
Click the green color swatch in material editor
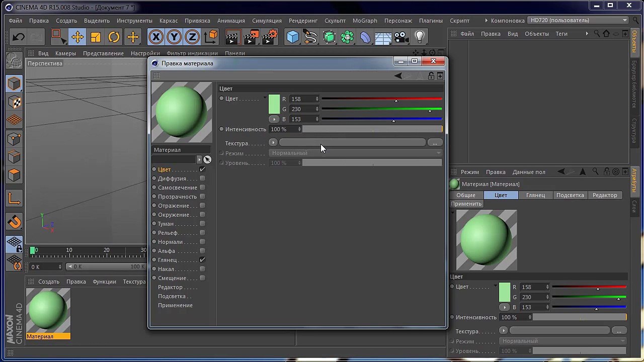(274, 104)
